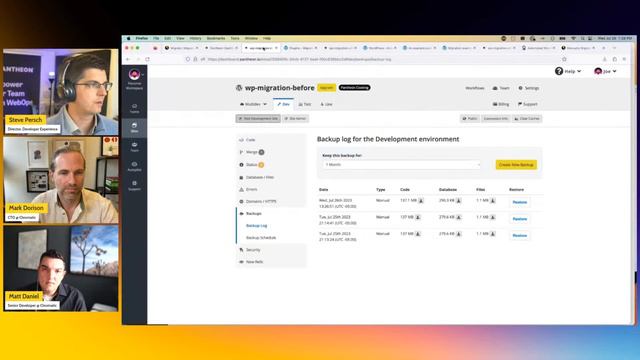Click the Site Admin button
Image resolution: width=640 pixels, height=360 pixels.
tap(296, 118)
